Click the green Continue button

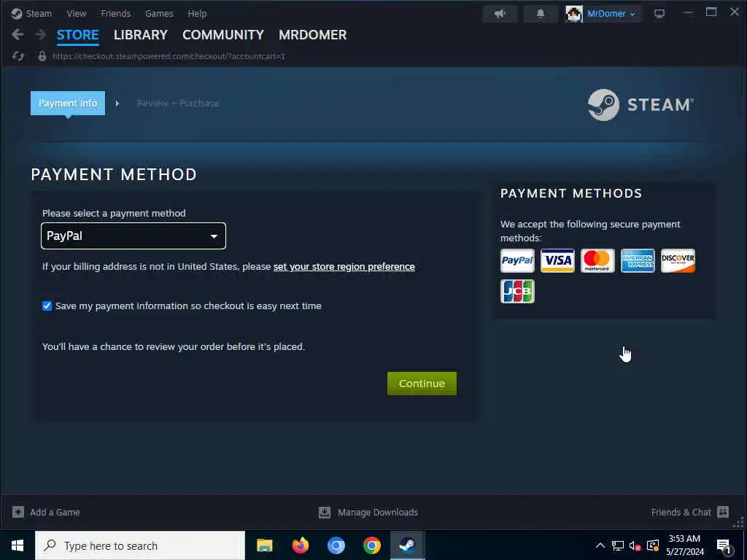(422, 384)
